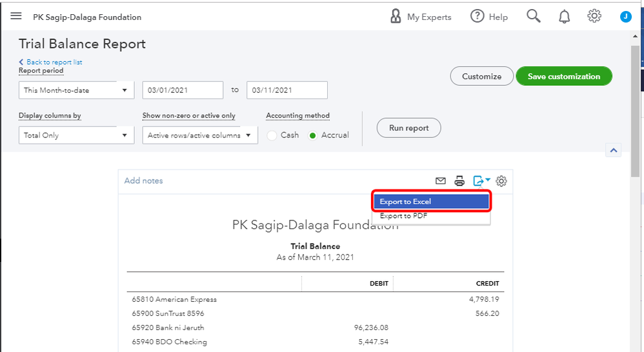Open the top settings gear
Screen dimensions: 644x352
click(594, 17)
